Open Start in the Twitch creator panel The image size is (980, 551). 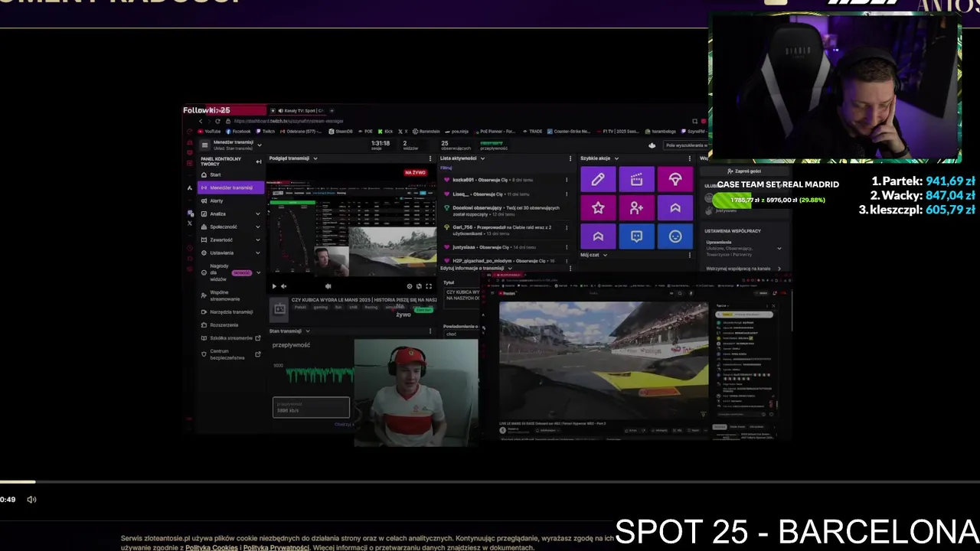coord(215,174)
